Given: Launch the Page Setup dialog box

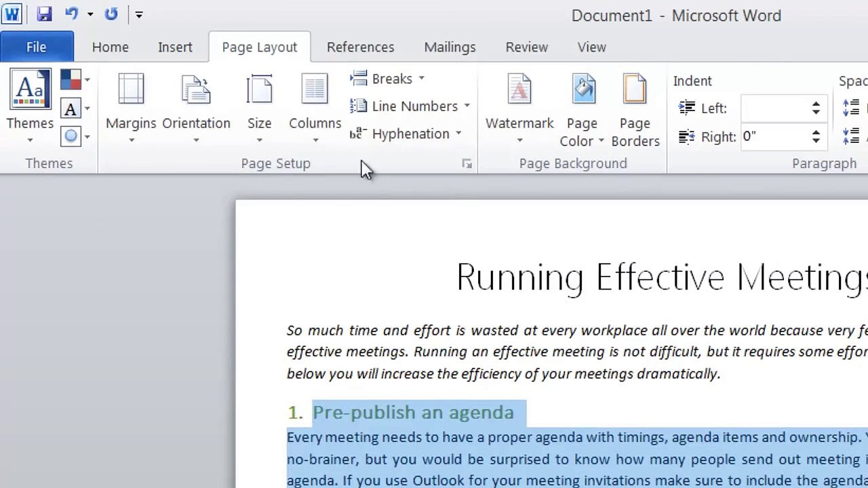Looking at the screenshot, I should point(467,163).
